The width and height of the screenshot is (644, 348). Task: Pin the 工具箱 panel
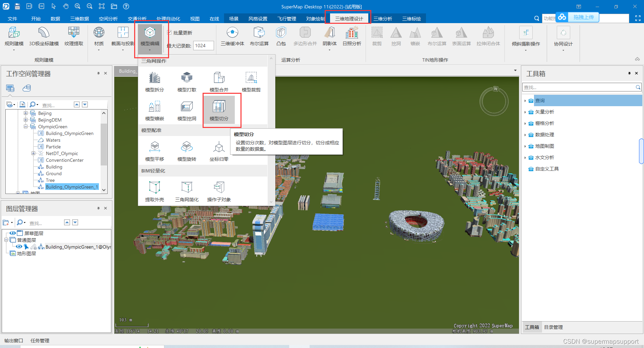tap(629, 73)
